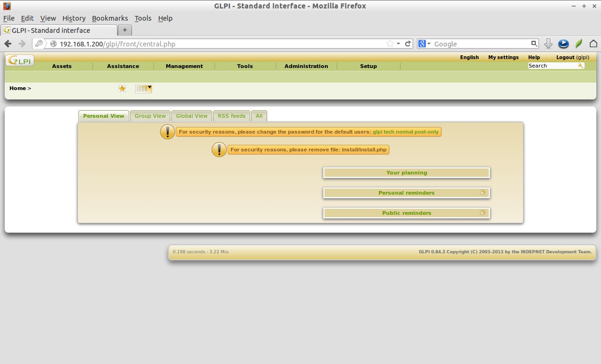Click the password warning exclamation icon

pos(168,132)
